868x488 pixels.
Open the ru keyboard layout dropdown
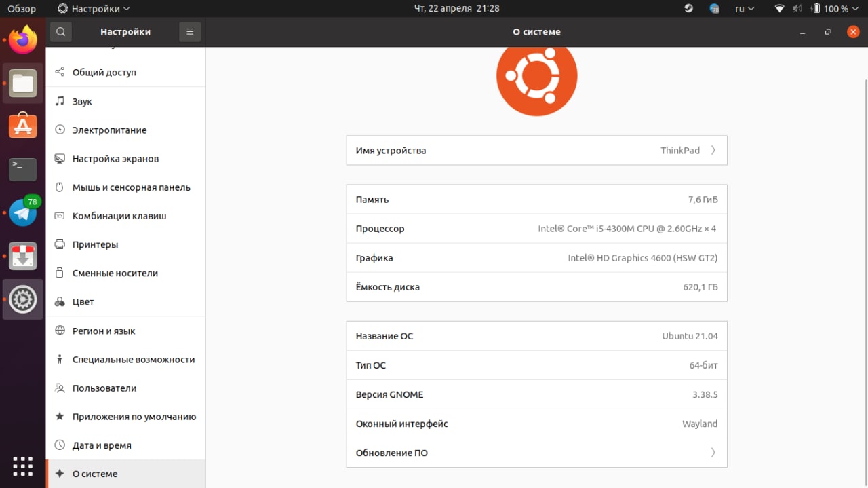tap(745, 9)
